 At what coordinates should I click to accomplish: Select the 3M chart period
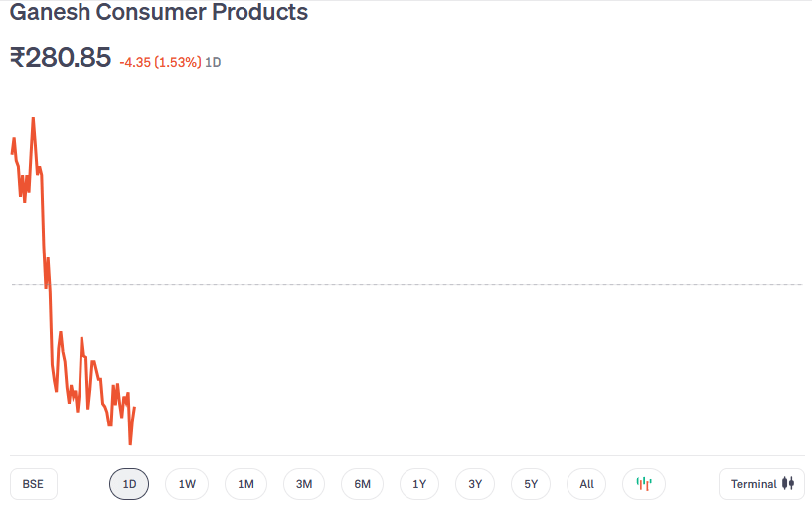(304, 484)
